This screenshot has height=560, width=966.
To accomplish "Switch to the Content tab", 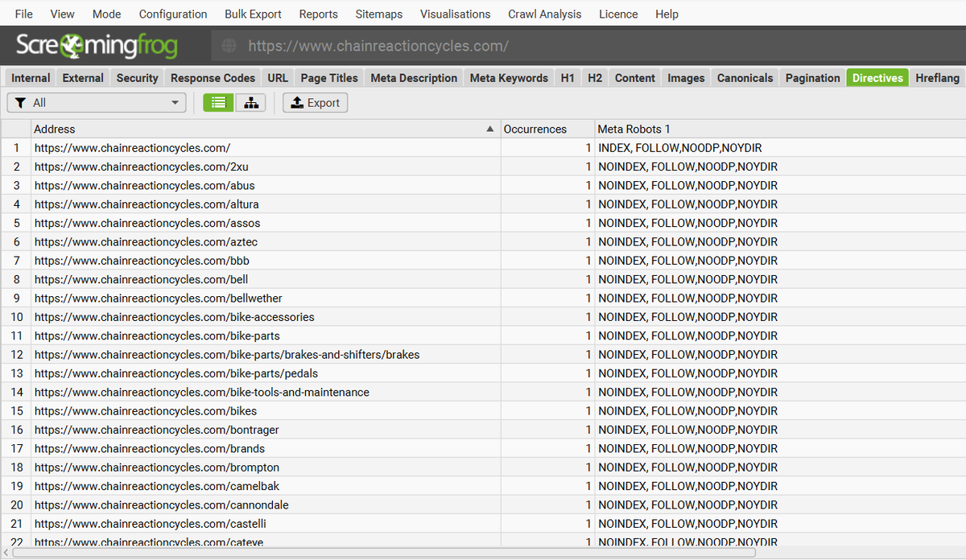I will 635,78.
